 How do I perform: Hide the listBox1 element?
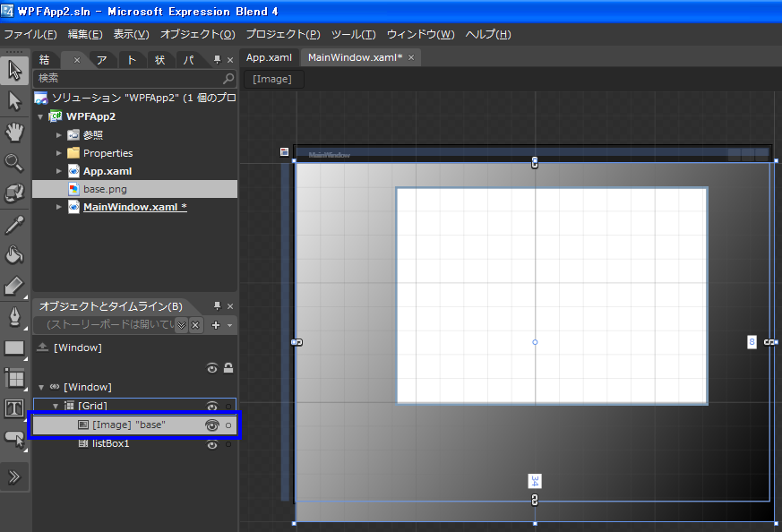tap(212, 444)
